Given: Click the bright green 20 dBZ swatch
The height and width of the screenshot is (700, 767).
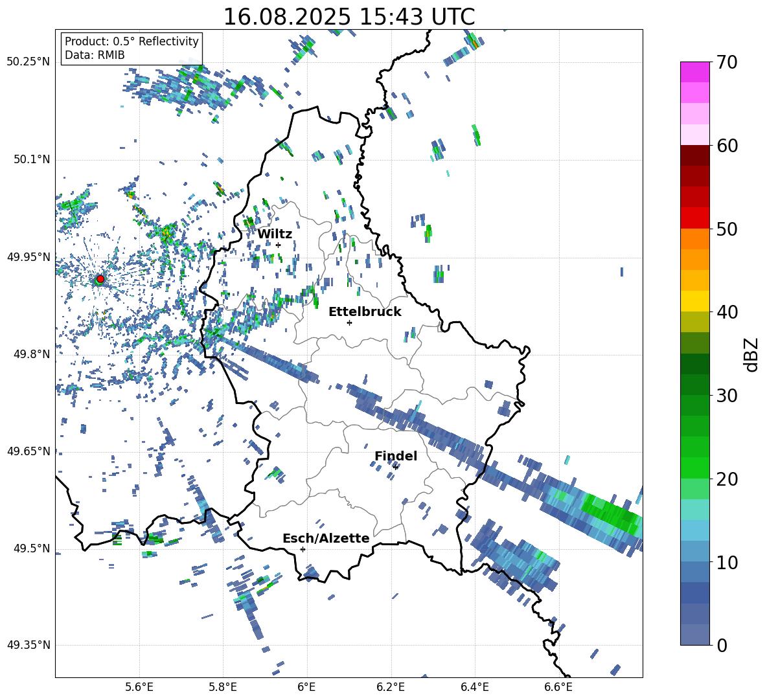Looking at the screenshot, I should [694, 468].
